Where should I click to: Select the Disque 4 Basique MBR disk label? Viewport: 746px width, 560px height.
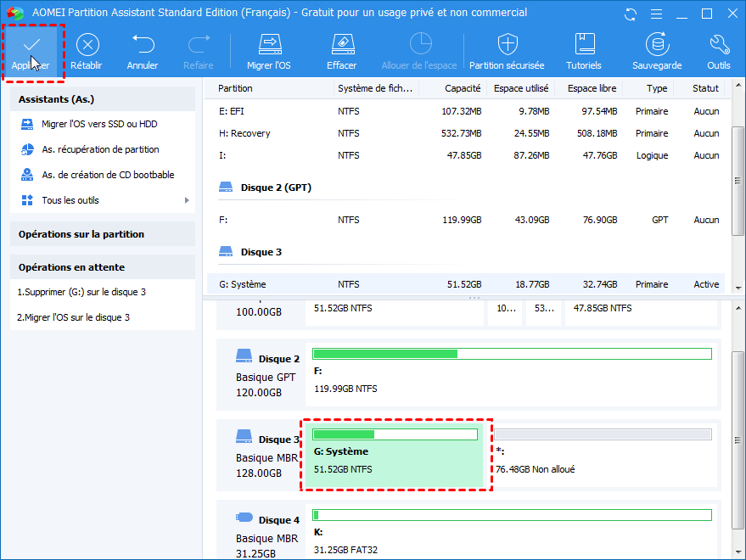pos(261,531)
